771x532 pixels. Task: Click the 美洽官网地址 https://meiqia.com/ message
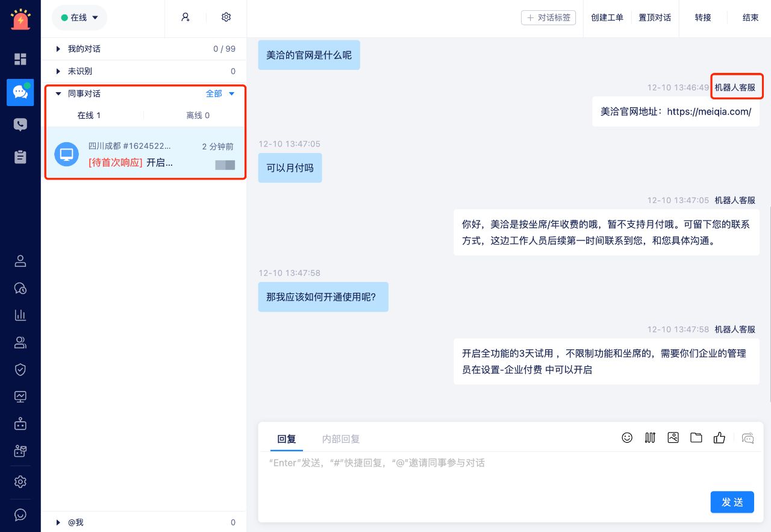tap(676, 111)
